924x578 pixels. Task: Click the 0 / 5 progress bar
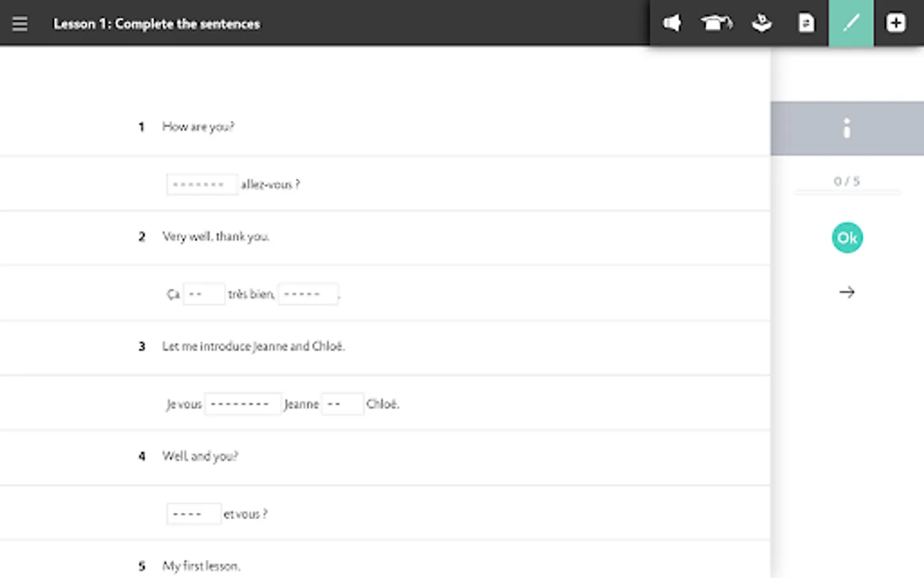847,191
